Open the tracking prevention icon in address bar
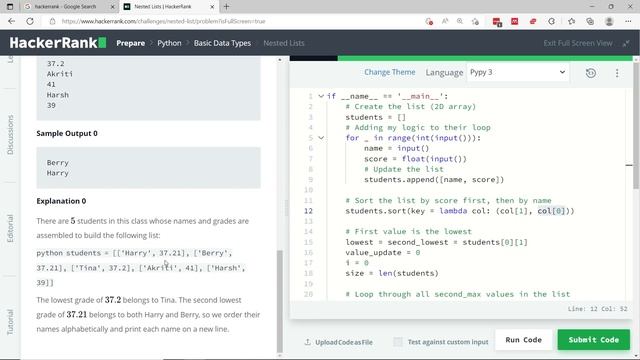Screen dimensions: 640x360 point(429,22)
